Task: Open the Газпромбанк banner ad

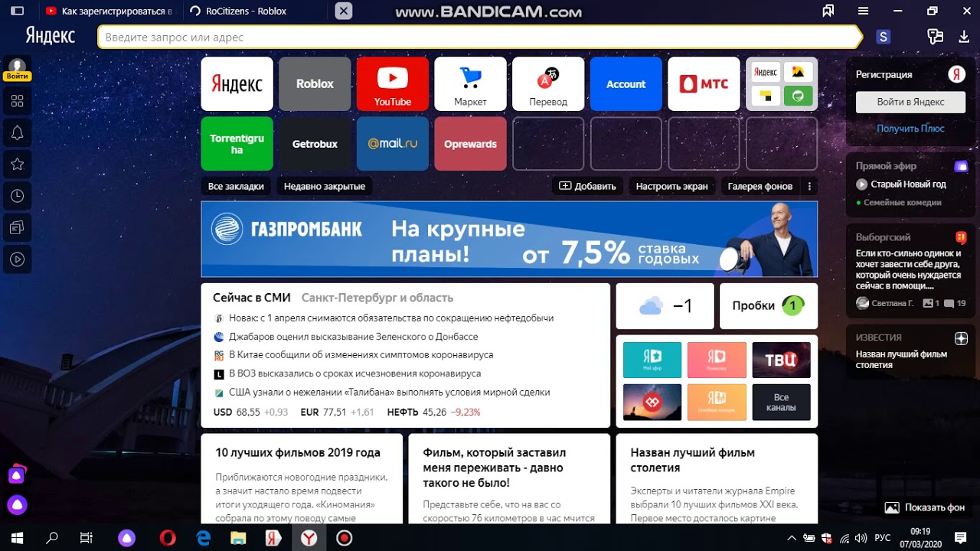Action: [x=509, y=239]
